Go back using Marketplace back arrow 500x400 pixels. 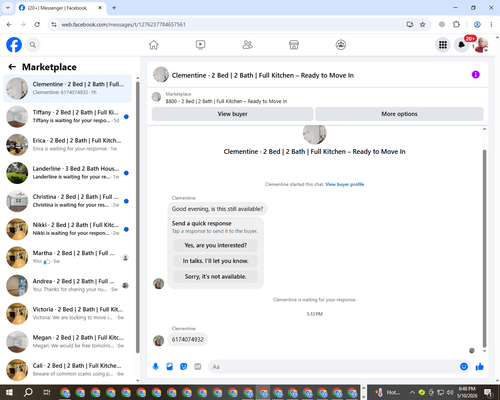pos(12,67)
